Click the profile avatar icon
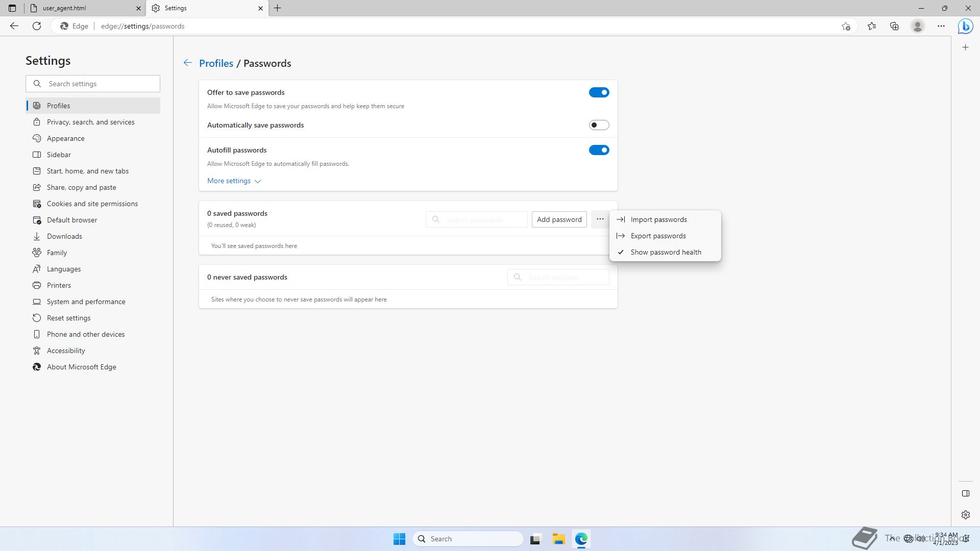Image resolution: width=980 pixels, height=551 pixels. (x=918, y=26)
